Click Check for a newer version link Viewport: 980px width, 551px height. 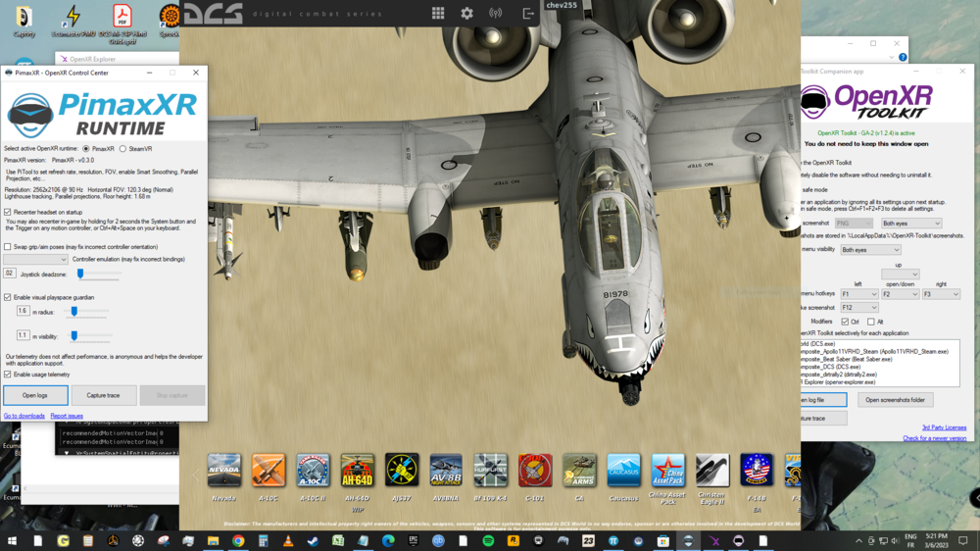(x=934, y=438)
